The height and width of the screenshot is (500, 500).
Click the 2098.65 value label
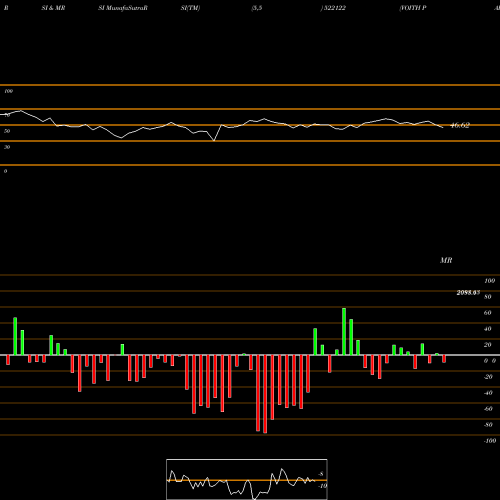(468, 293)
